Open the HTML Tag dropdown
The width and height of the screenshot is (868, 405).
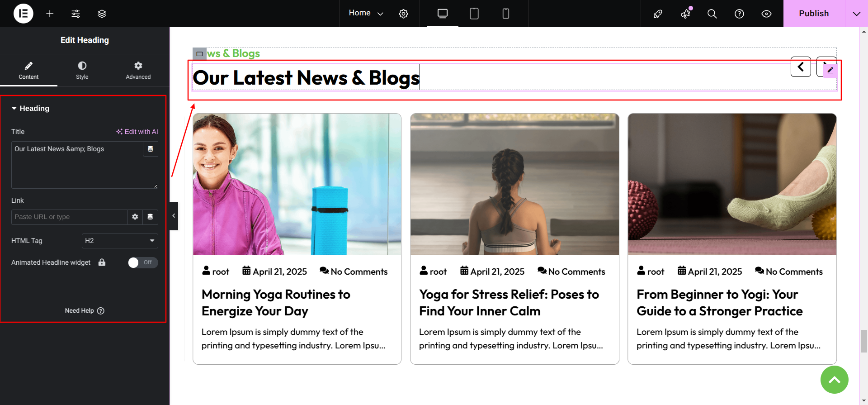tap(120, 241)
